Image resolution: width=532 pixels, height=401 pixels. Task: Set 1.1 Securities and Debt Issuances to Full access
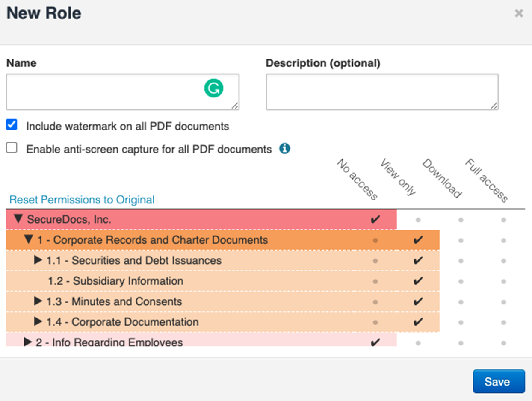click(x=503, y=261)
